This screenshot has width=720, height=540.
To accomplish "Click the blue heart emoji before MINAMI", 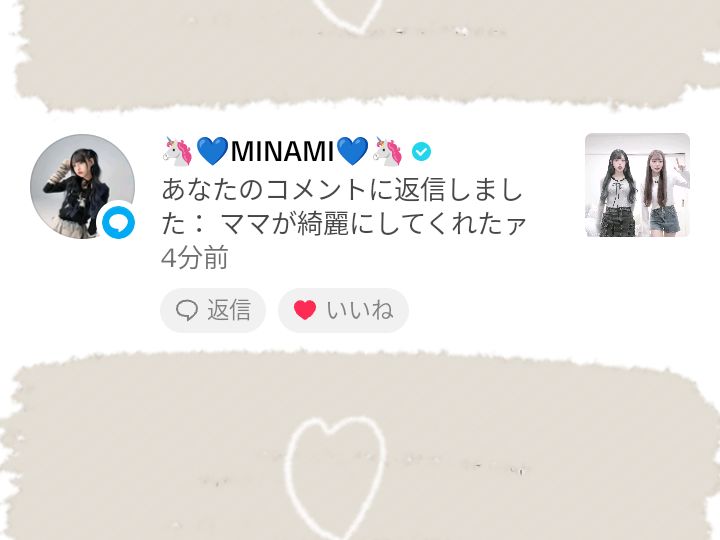I will tap(212, 151).
